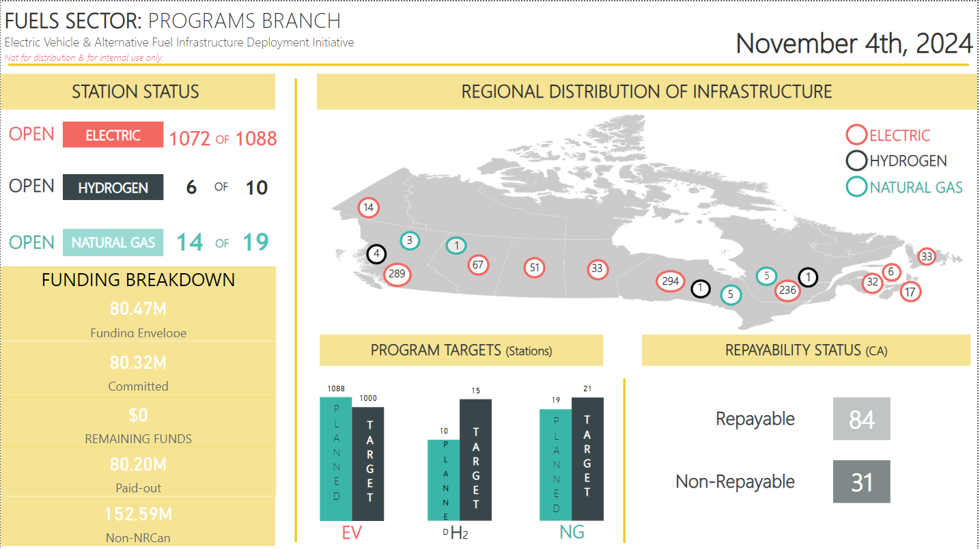Select the natural gas 5 bubble nearest 236
Image resolution: width=980 pixels, height=549 pixels.
click(767, 276)
